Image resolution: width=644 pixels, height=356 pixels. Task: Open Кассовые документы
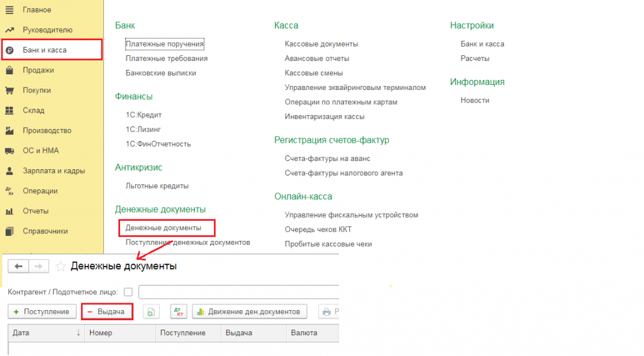pyautogui.click(x=321, y=44)
